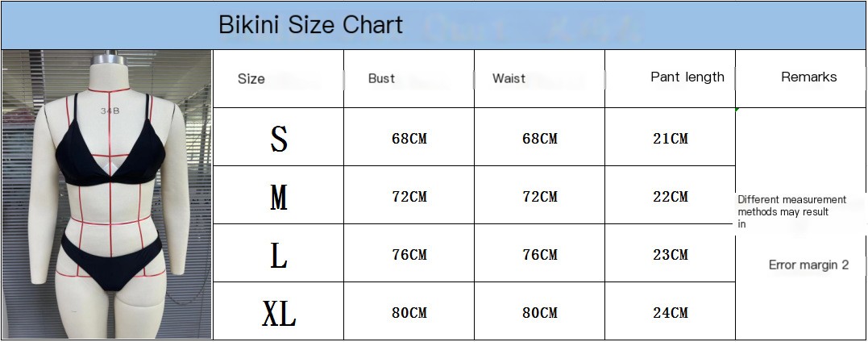This screenshot has height=342, width=868.
Task: Select the Size column header
Action: pyautogui.click(x=251, y=78)
